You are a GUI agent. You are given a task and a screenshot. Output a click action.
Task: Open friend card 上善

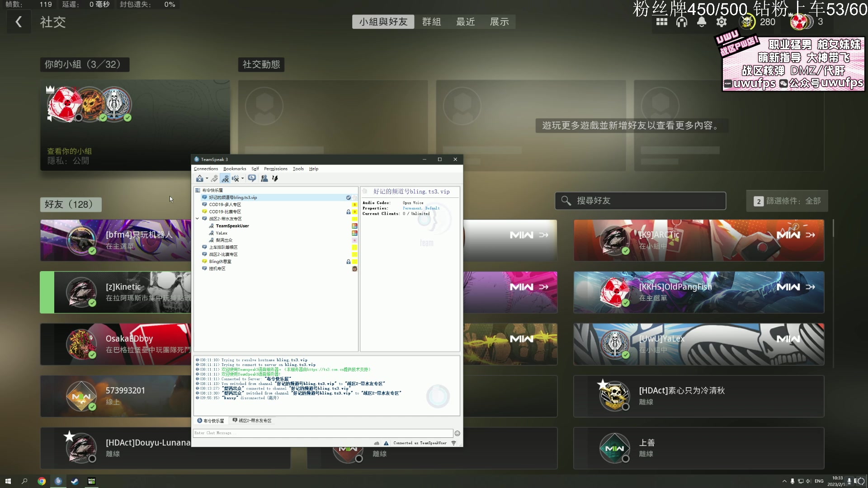[698, 448]
